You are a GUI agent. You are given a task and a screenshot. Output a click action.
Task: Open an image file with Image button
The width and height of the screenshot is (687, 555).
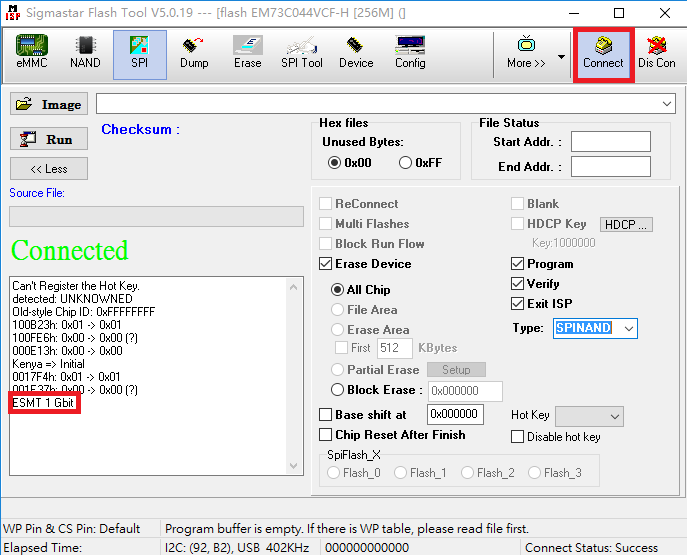[49, 104]
